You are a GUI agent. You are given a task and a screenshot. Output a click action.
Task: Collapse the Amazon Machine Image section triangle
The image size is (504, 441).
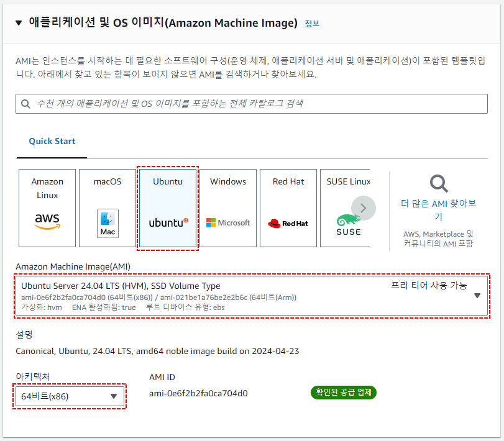[19, 23]
